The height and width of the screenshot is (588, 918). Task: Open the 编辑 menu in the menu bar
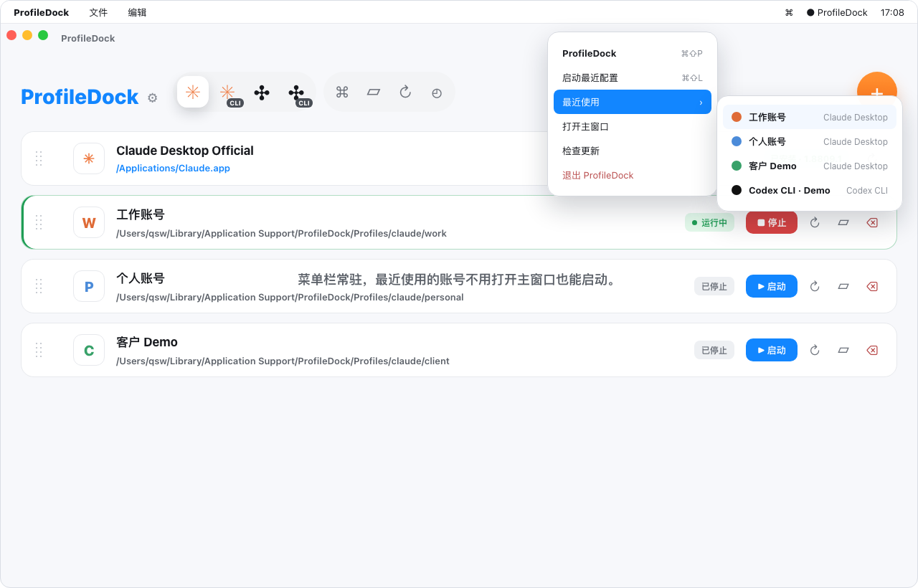tap(137, 12)
